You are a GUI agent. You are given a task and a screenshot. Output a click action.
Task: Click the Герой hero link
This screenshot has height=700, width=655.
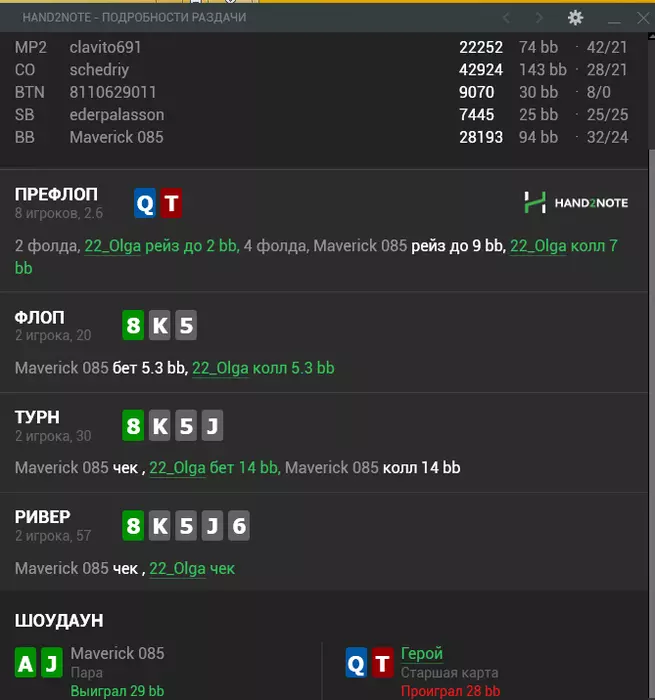coord(421,654)
